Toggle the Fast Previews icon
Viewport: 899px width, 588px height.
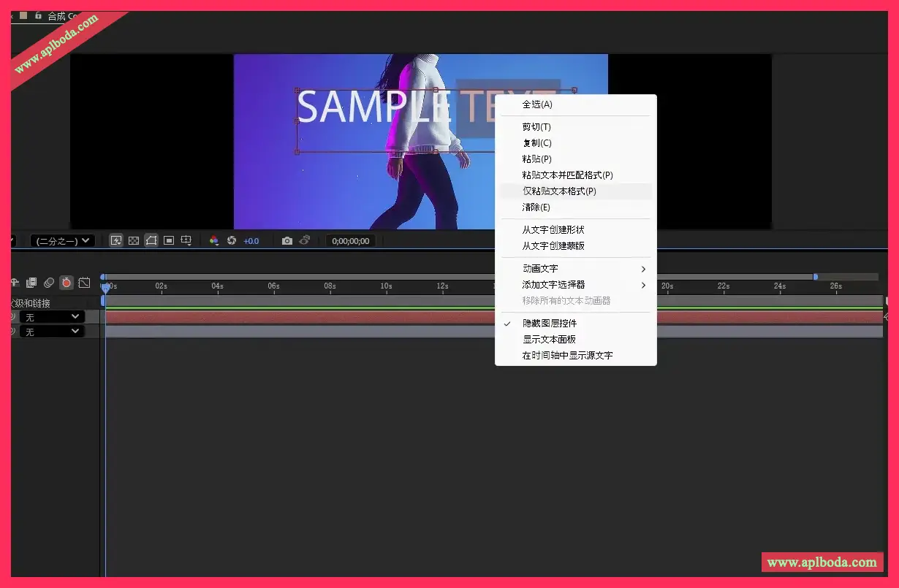coord(116,240)
